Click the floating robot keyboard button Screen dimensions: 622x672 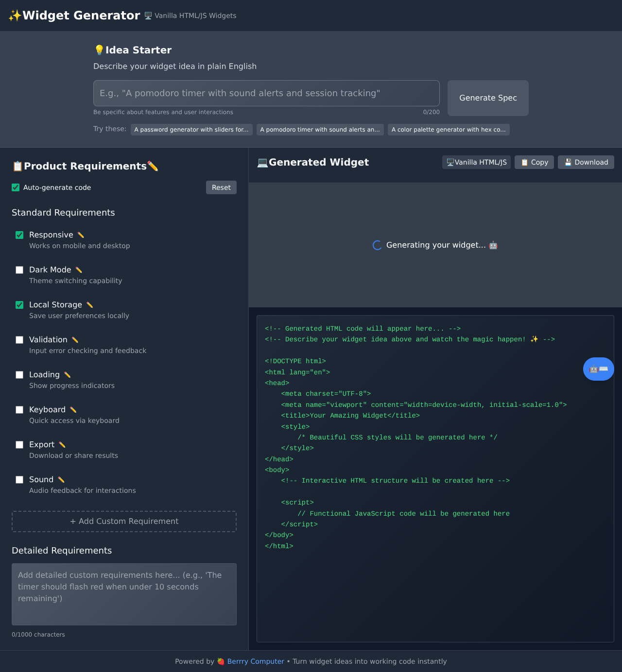pyautogui.click(x=598, y=369)
